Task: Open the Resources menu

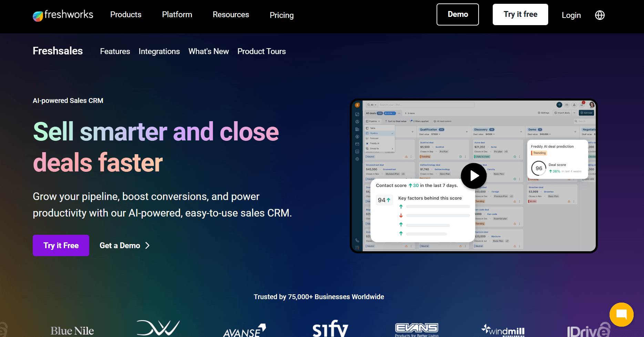Action: point(231,14)
